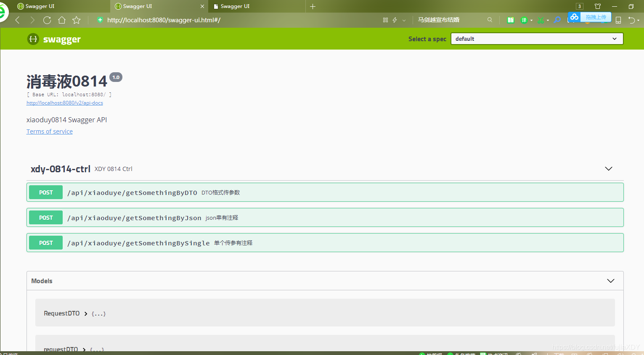Expand POST getSomethingByJson endpoint
The image size is (644, 355).
(325, 218)
